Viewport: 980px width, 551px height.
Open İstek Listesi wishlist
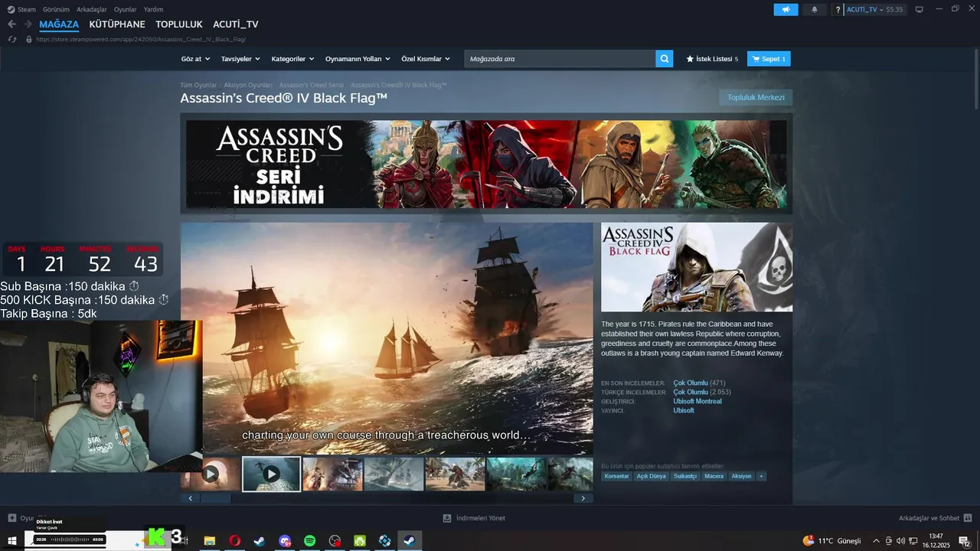point(712,59)
